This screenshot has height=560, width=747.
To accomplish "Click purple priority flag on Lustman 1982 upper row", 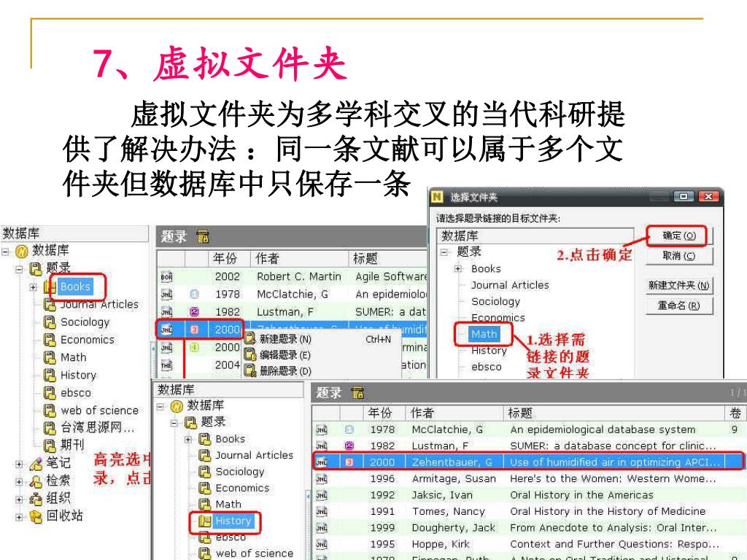I will point(194,312).
